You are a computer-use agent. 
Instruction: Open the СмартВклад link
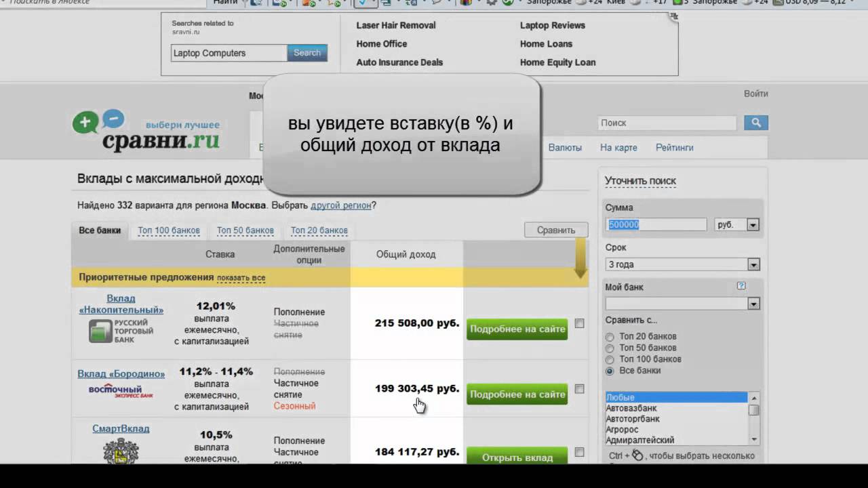pyautogui.click(x=121, y=429)
